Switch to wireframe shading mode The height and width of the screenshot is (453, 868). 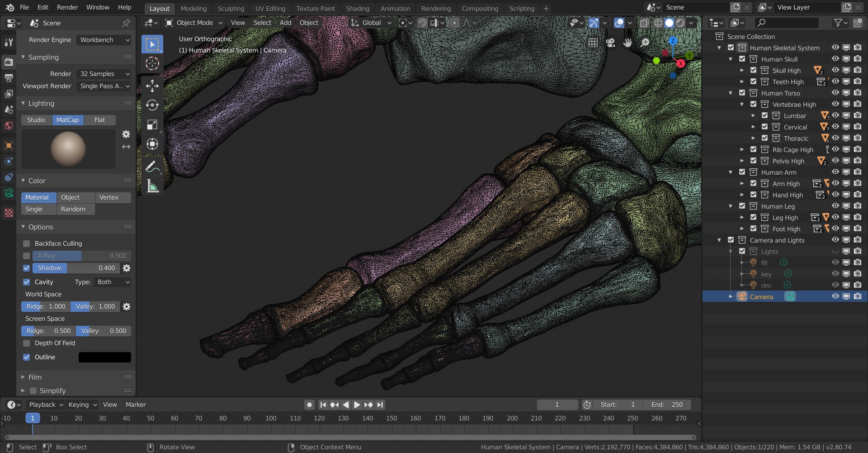pyautogui.click(x=658, y=23)
